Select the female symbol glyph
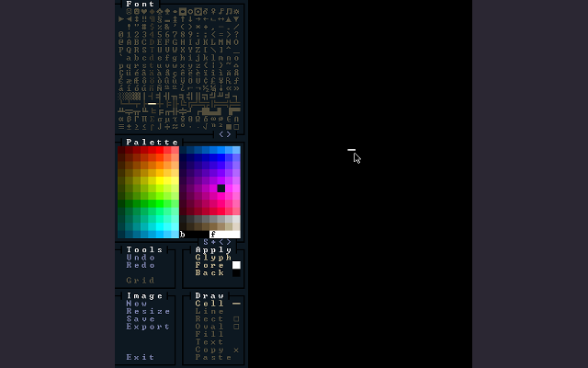Viewport: 588px width, 368px height. [213, 11]
